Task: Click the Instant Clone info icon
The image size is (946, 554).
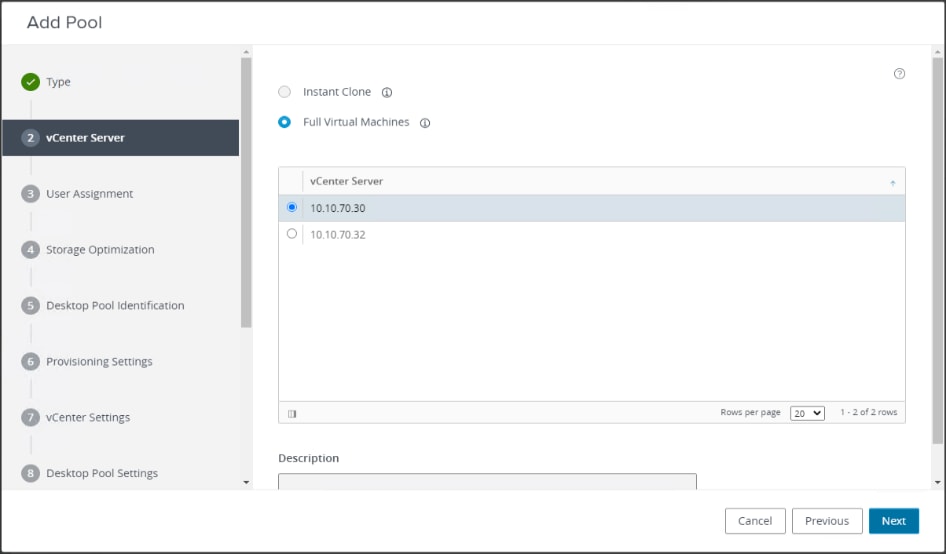Action: 387,93
